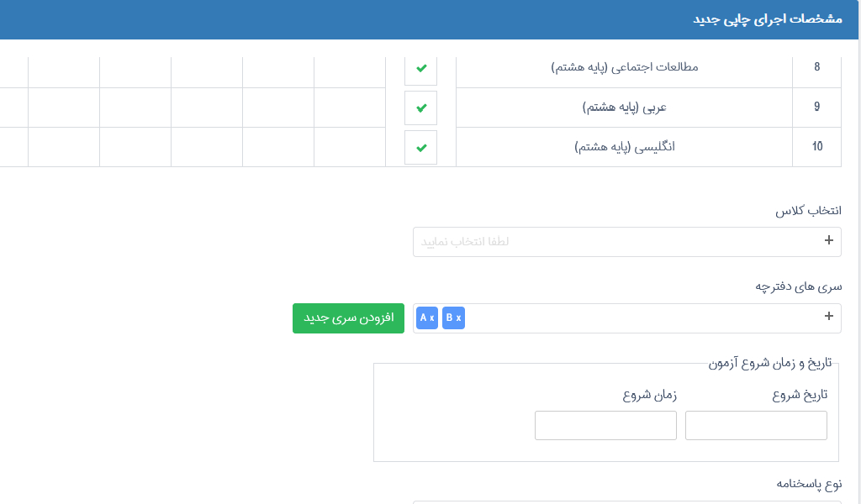Remove booklet series tag A

[431, 318]
